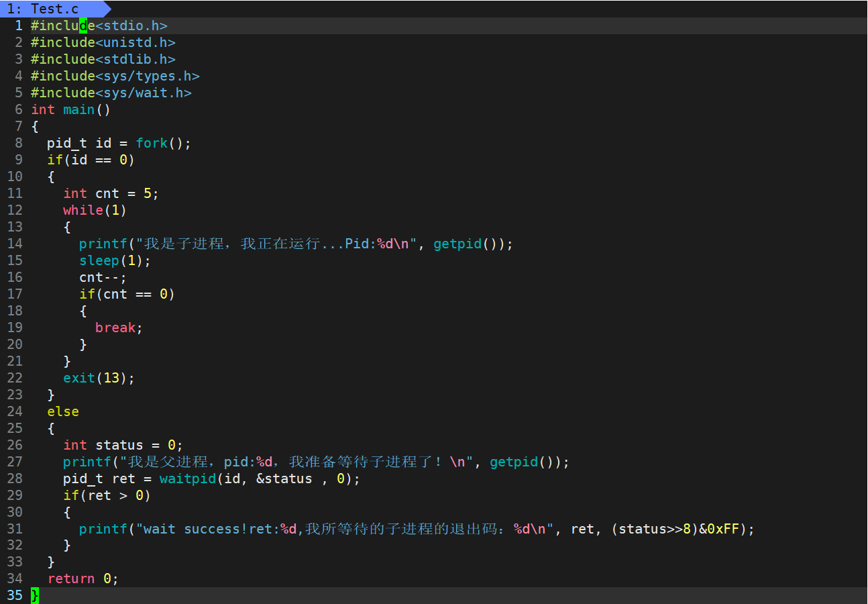
Task: Click the 'else' keyword on line 24
Action: click(63, 411)
